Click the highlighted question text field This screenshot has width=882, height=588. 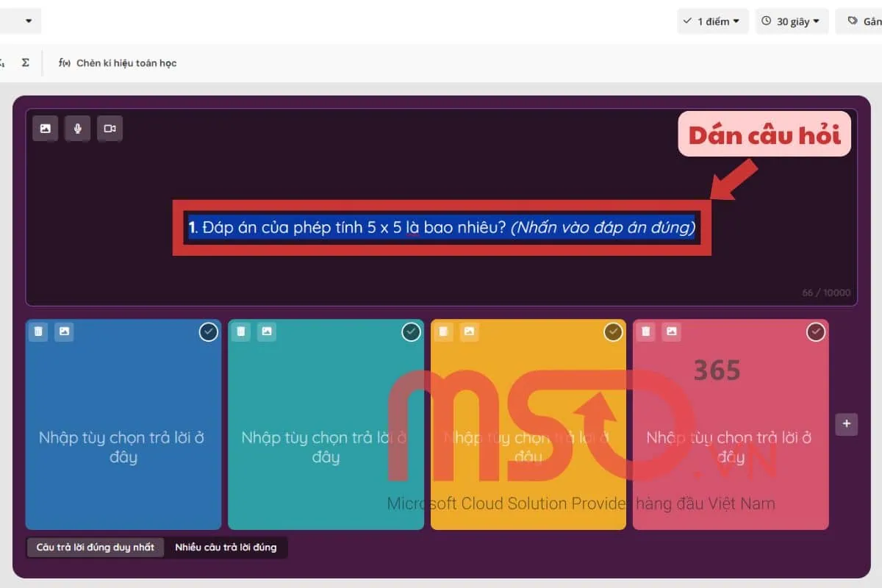[441, 227]
